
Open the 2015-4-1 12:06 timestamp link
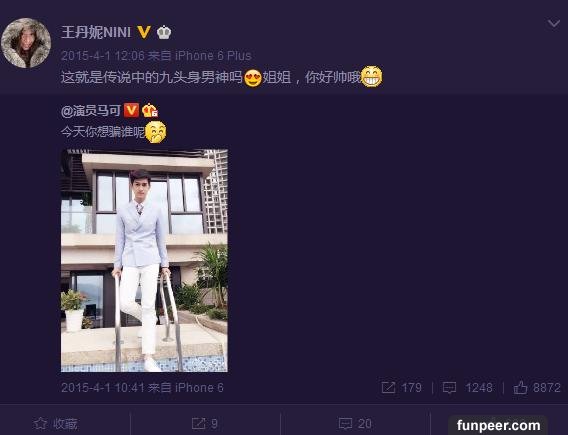pyautogui.click(x=103, y=56)
